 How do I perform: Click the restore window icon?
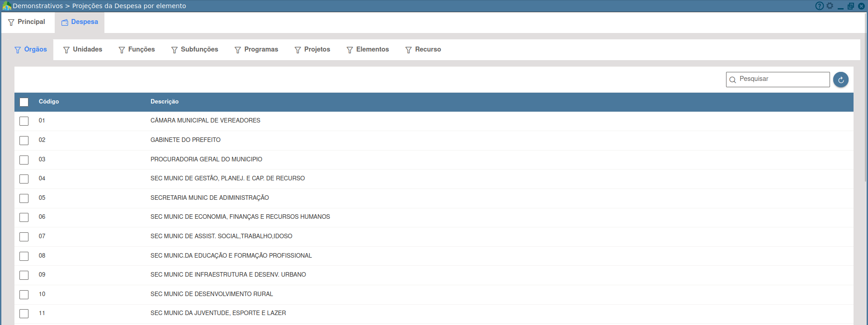pos(850,6)
